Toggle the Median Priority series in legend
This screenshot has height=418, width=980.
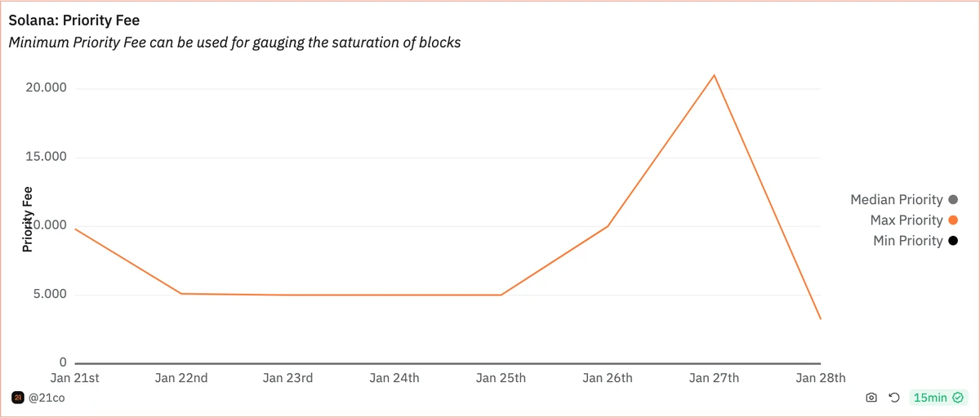[x=896, y=199]
